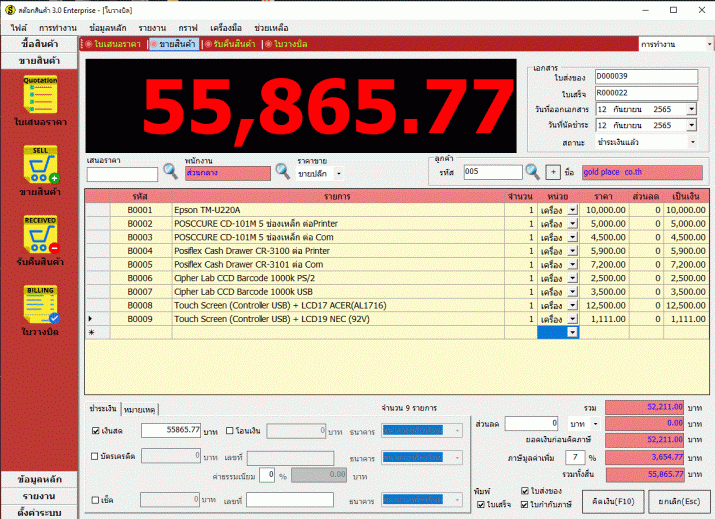The height and width of the screenshot is (519, 715).
Task: Open bank dropdown for cheque
Action: point(457,500)
